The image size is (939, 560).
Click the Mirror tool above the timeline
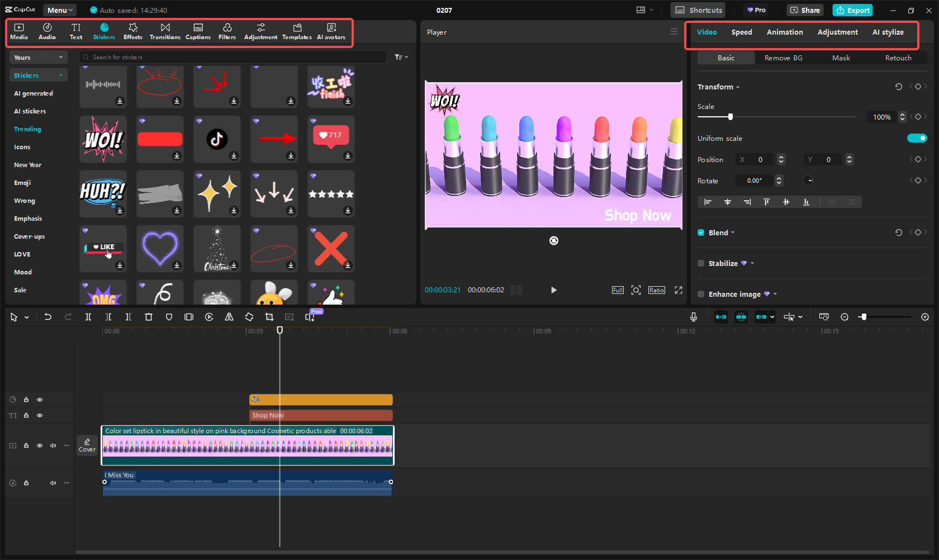point(229,317)
